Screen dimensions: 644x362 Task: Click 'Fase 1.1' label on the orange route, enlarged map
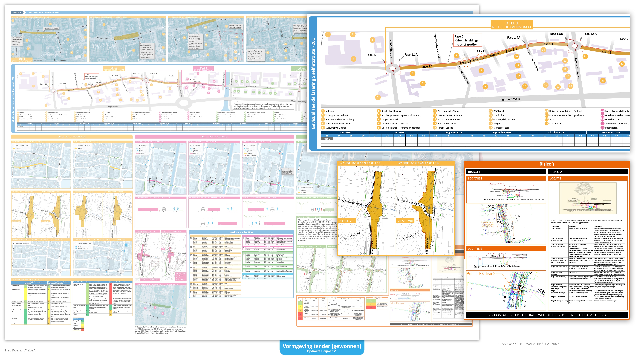[427, 67]
